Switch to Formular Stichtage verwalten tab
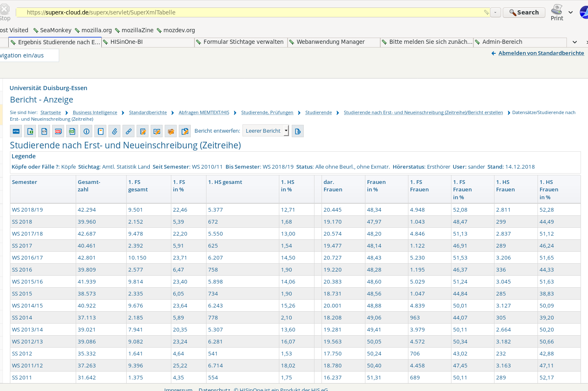The height and width of the screenshot is (391, 588). [x=241, y=42]
